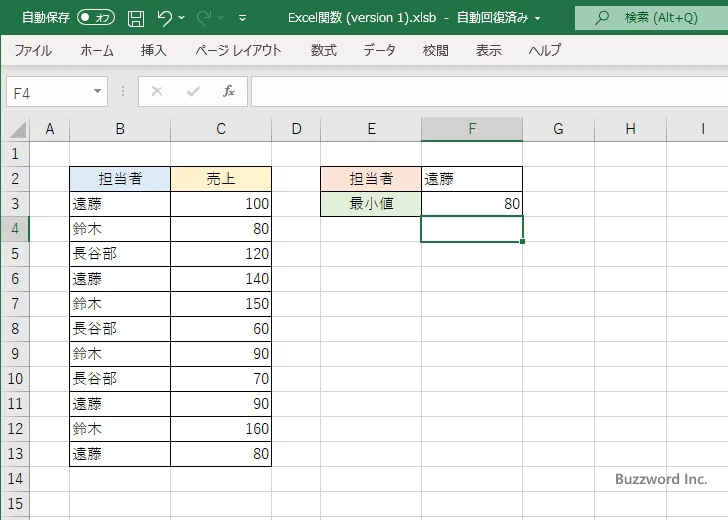Open the 表示 tab
The width and height of the screenshot is (728, 520).
488,50
